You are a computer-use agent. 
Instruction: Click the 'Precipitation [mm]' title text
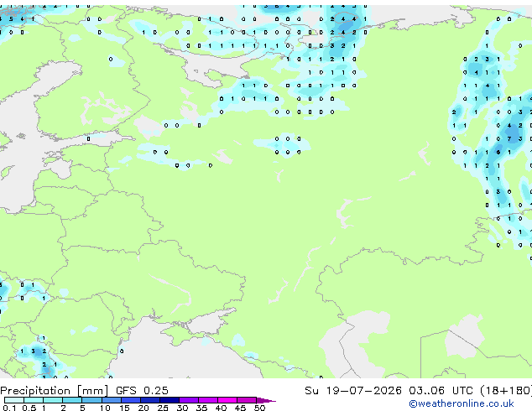(55, 391)
